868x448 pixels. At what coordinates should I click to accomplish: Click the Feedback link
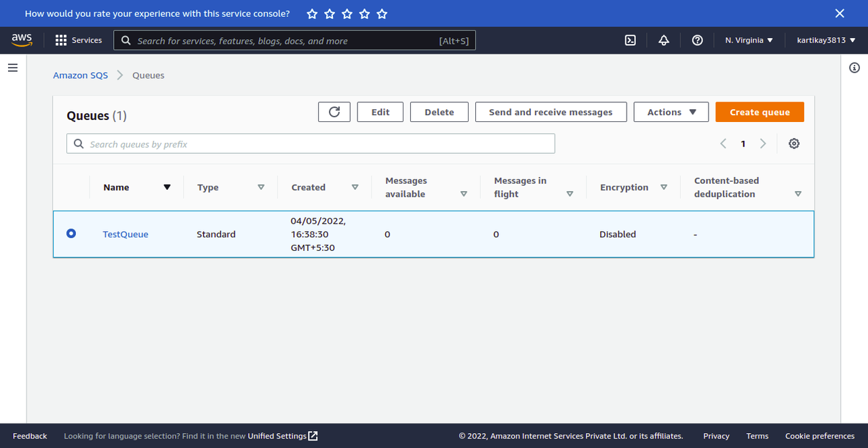click(x=30, y=436)
